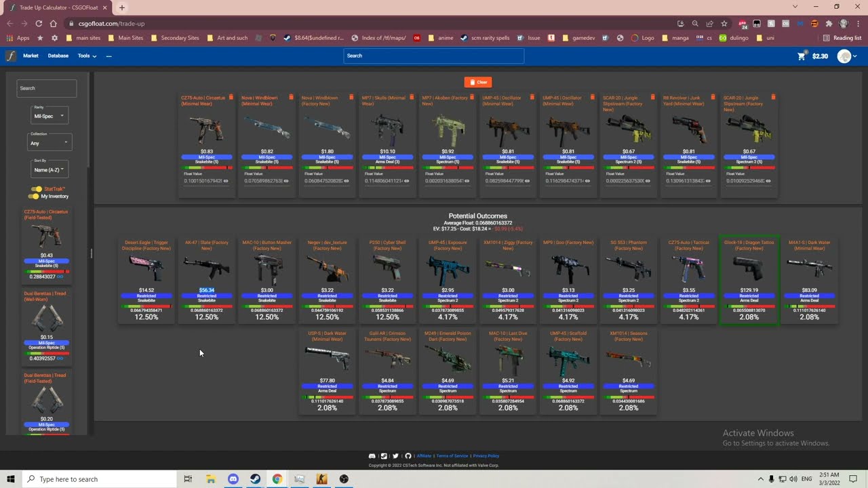
Task: Bookmark this page with the star icon
Action: (724, 23)
